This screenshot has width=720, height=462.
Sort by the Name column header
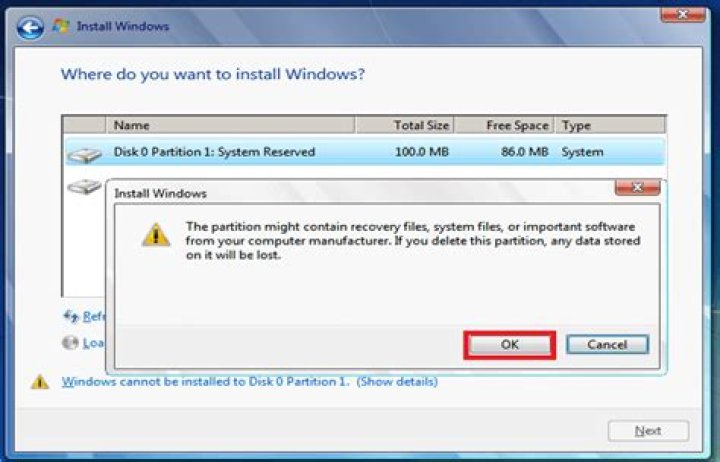230,126
